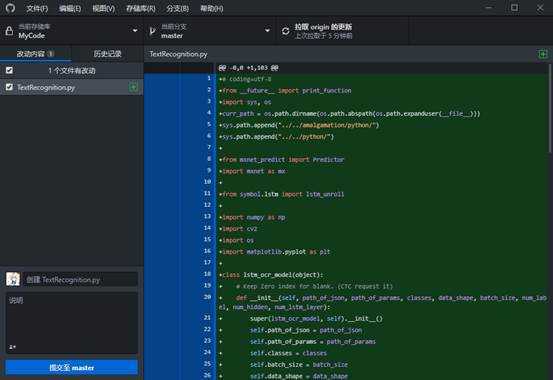
Task: Select TextRecognition.py in the changes list
Action: (72, 87)
